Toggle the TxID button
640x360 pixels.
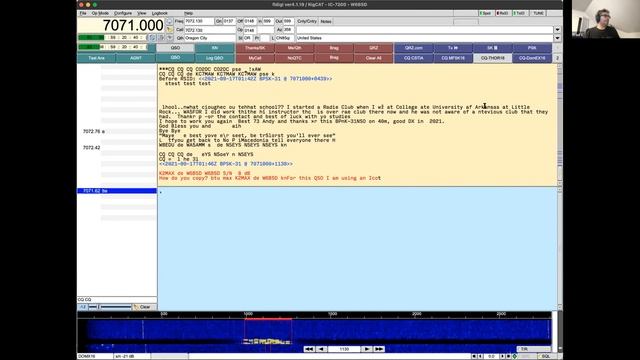click(519, 13)
